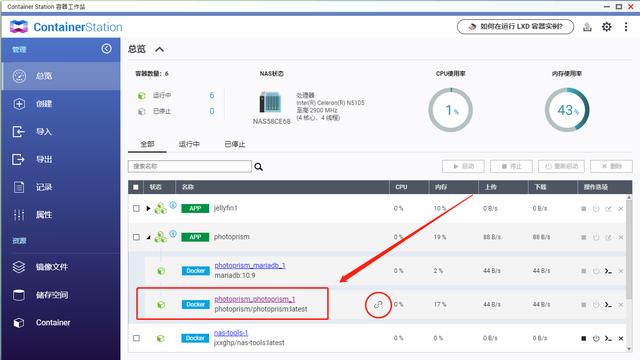Click restart power icon on photoprism app row

[x=596, y=237]
